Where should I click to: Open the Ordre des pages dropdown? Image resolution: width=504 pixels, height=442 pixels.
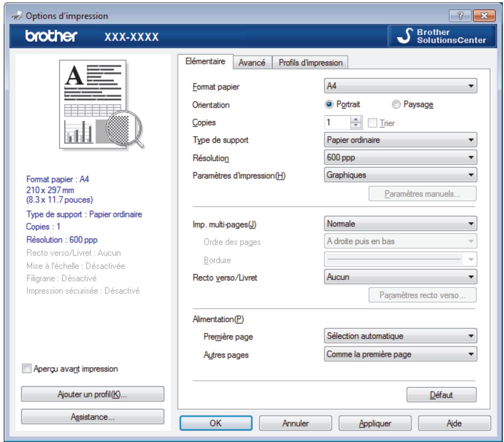401,241
